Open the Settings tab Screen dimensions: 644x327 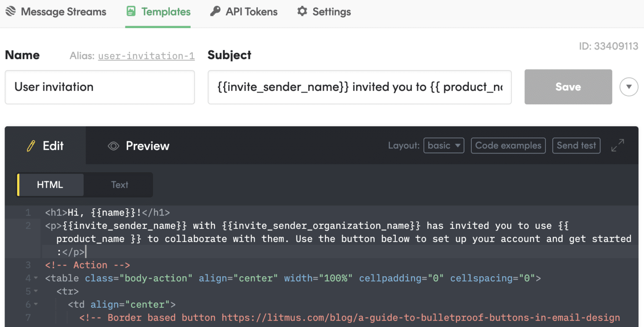324,12
